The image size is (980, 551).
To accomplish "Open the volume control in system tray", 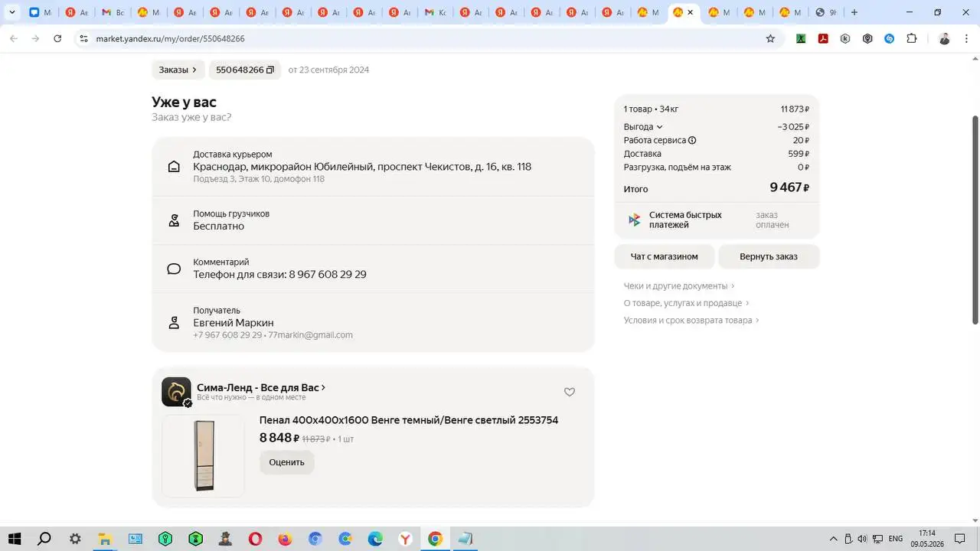I will (x=862, y=539).
